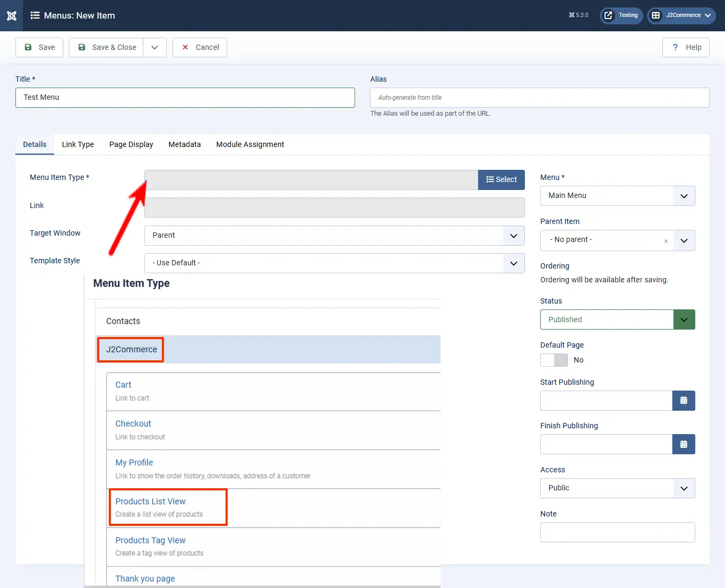Click Save & Close

tap(107, 47)
